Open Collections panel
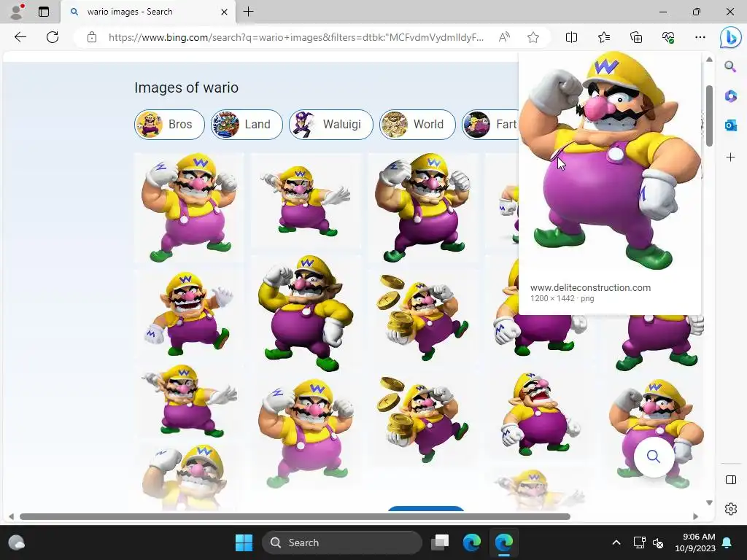This screenshot has width=747, height=560. tap(636, 37)
